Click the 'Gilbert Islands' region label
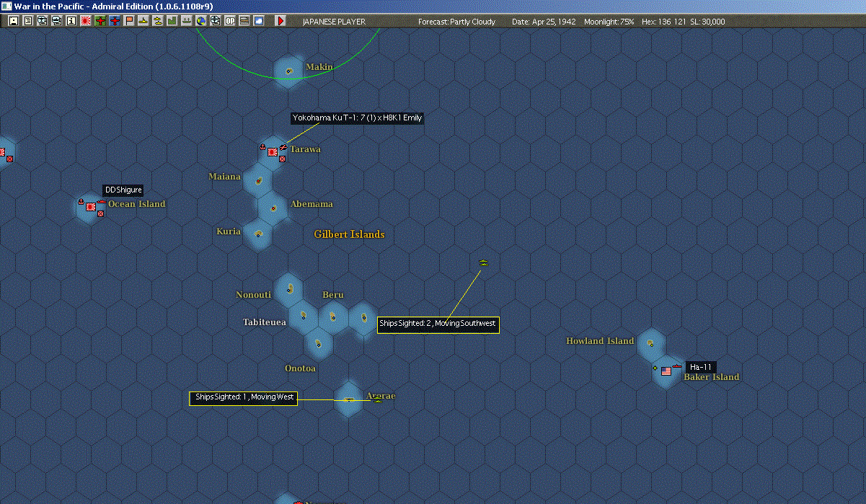The height and width of the screenshot is (504, 866). [x=349, y=234]
